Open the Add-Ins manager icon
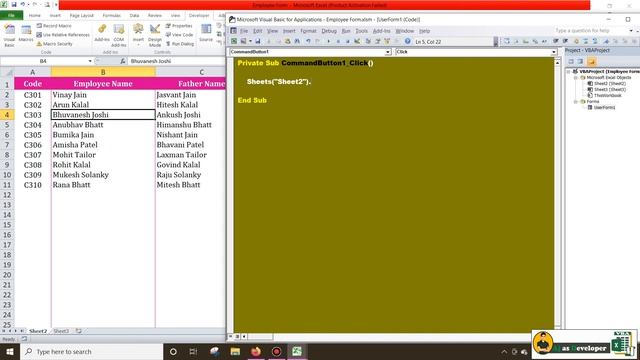 point(102,33)
